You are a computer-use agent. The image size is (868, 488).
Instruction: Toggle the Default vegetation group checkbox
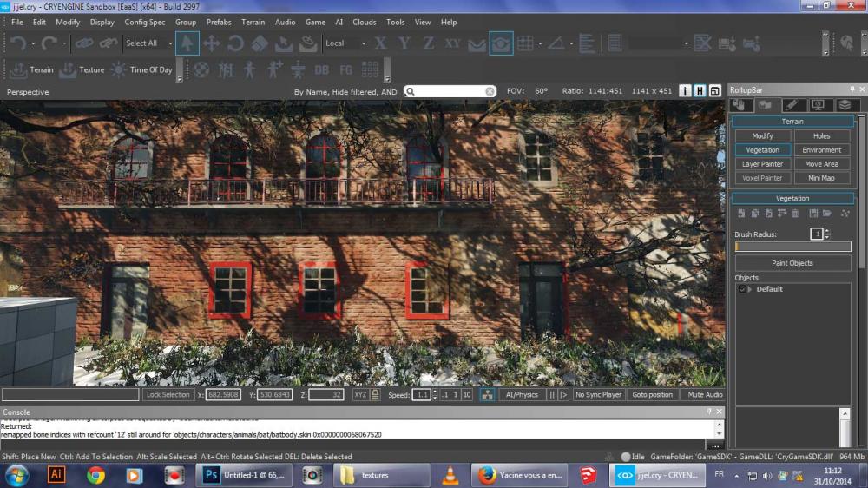point(742,289)
